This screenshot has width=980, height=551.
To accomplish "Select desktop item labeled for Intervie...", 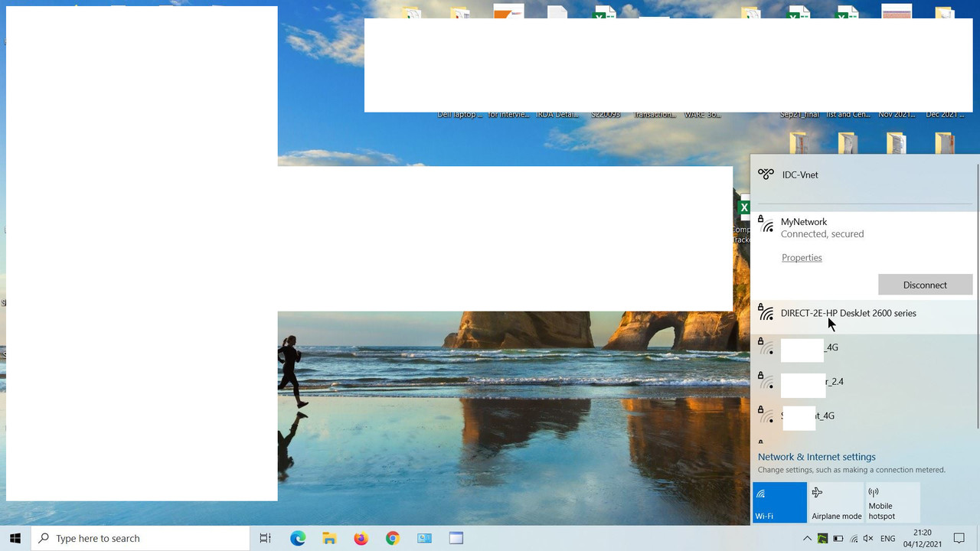I will pyautogui.click(x=508, y=115).
